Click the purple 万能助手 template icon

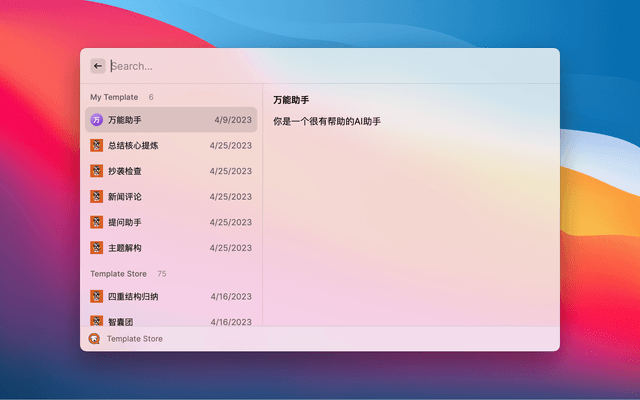[x=97, y=120]
